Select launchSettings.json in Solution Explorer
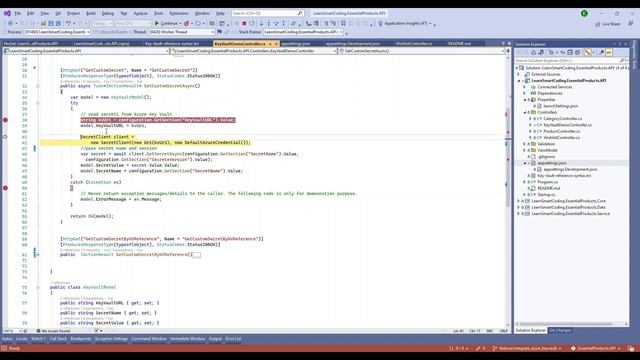 click(560, 106)
